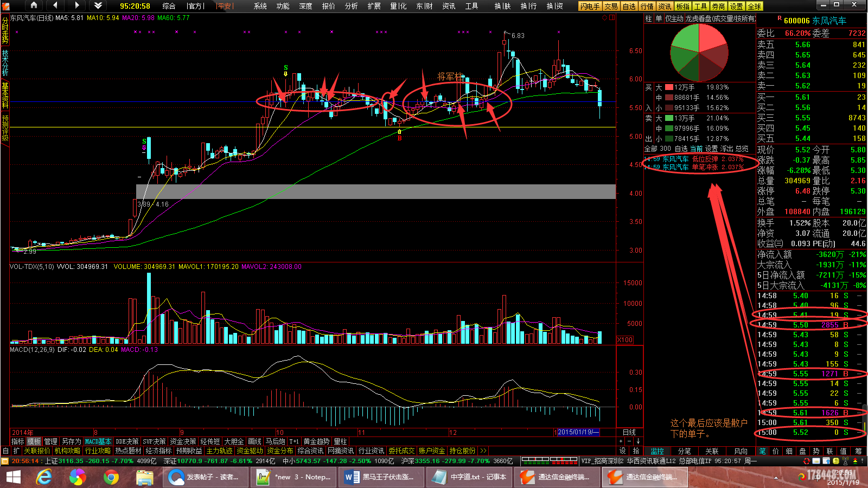Click the home icon in top toolbar
The width and height of the screenshot is (868, 488).
point(34,5)
